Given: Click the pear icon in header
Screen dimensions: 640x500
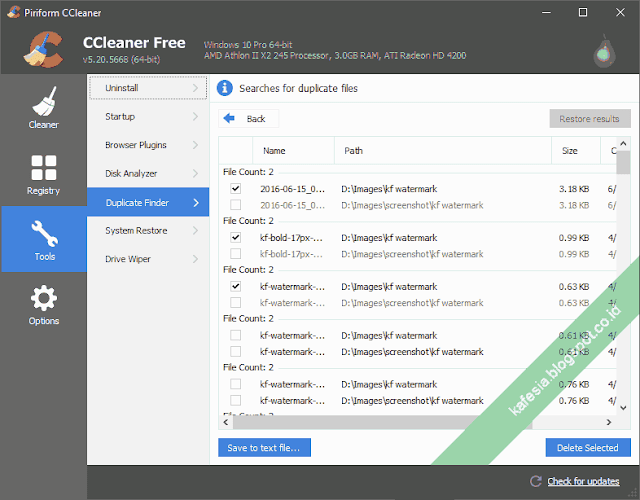Looking at the screenshot, I should (604, 51).
